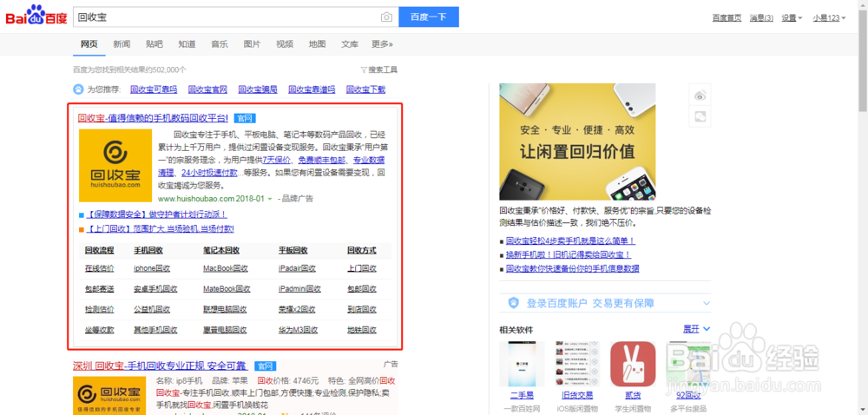Switch to the 视频 tab
The image size is (868, 415).
point(285,44)
